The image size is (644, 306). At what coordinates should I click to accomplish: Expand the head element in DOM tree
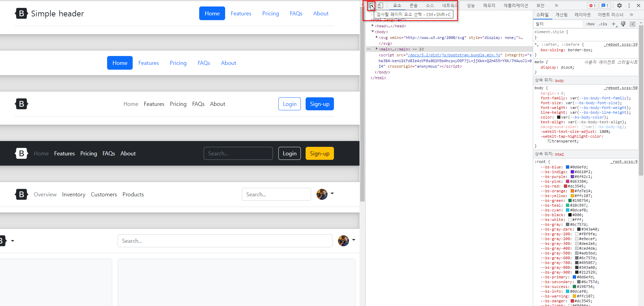coord(372,26)
